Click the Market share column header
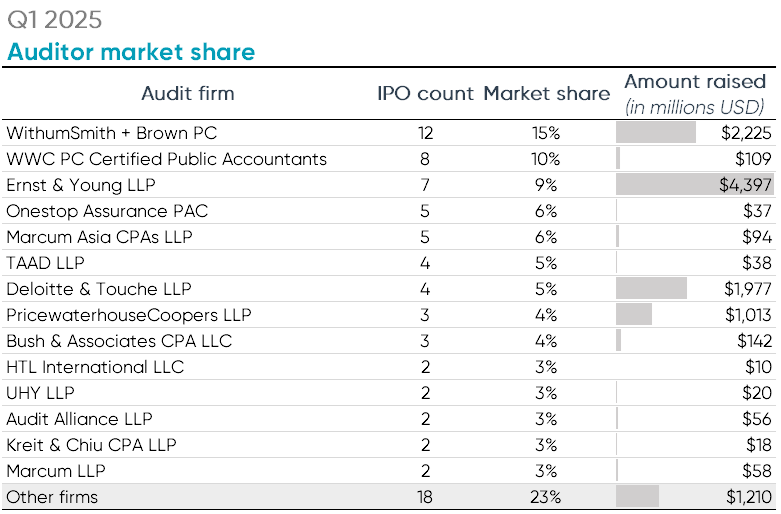 tap(546, 94)
